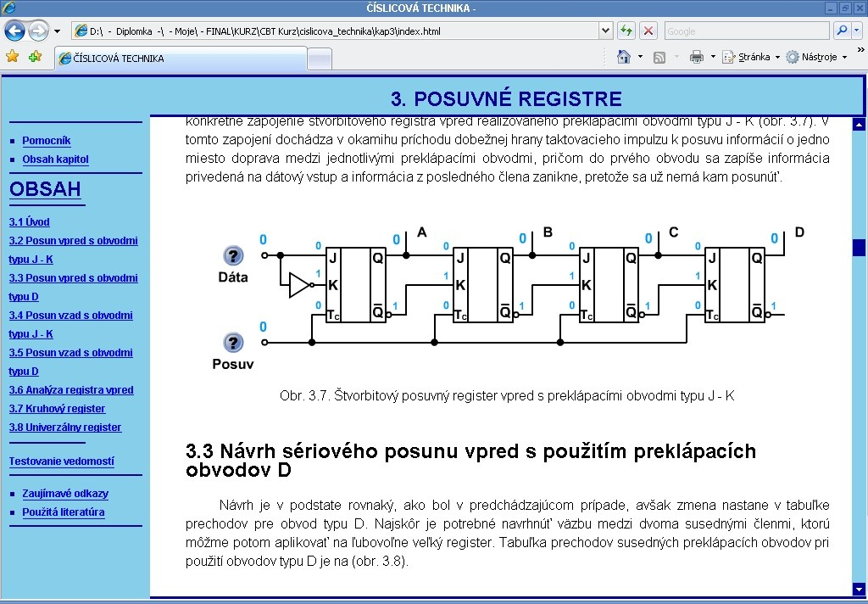
Task: Open 3.8 Univerzálny register link
Action: [65, 428]
